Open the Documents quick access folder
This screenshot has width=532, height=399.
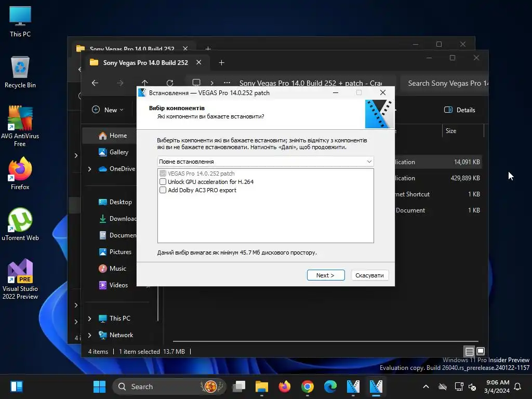coord(117,235)
